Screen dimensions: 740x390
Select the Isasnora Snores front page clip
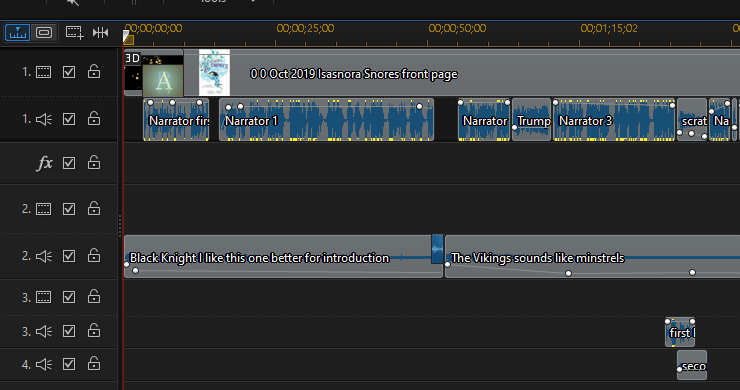pyautogui.click(x=462, y=73)
